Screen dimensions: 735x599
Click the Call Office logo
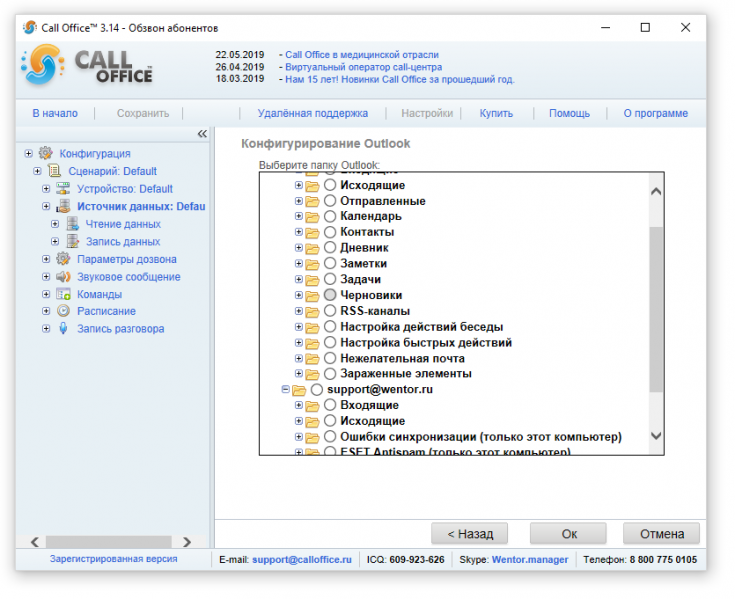87,66
